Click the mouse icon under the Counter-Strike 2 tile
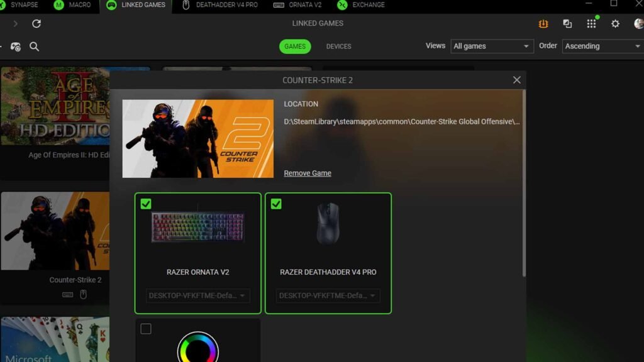 pos(84,294)
